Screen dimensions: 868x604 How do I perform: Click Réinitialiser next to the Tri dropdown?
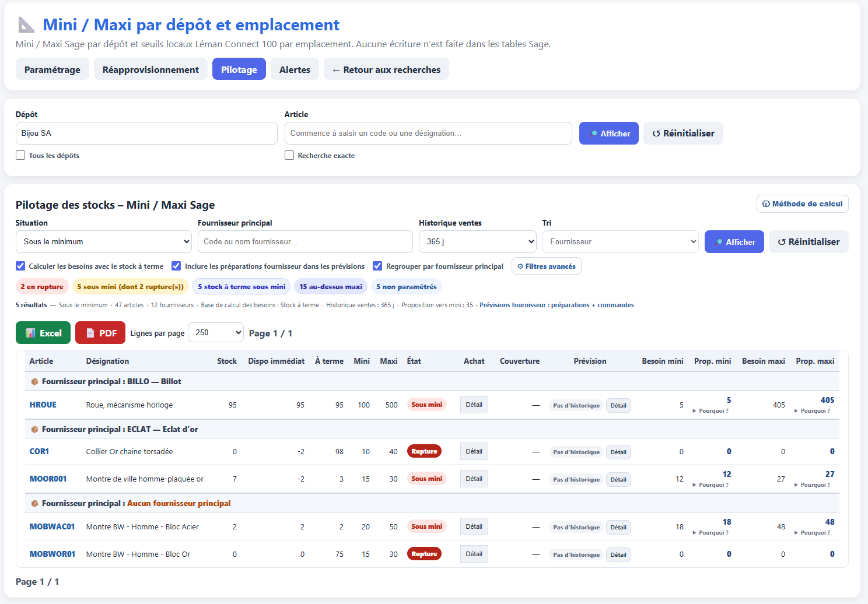click(x=808, y=242)
